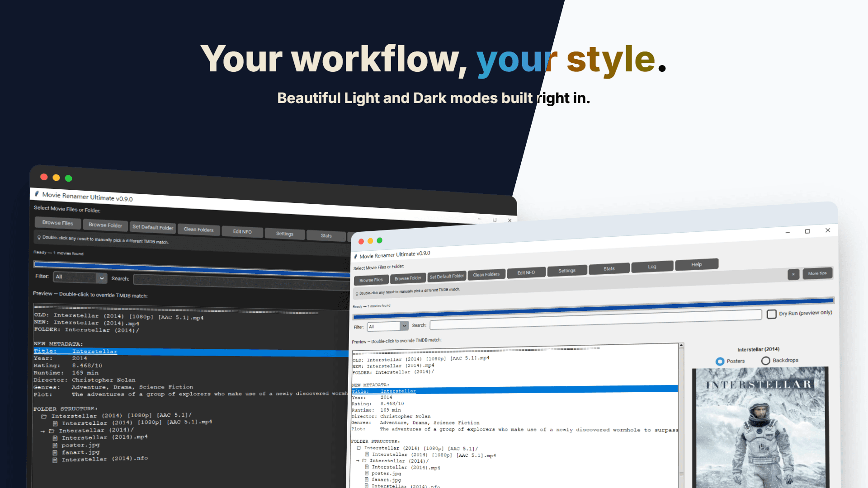868x488 pixels.
Task: Click scroll-up arrow of the preview pane
Action: tap(681, 346)
